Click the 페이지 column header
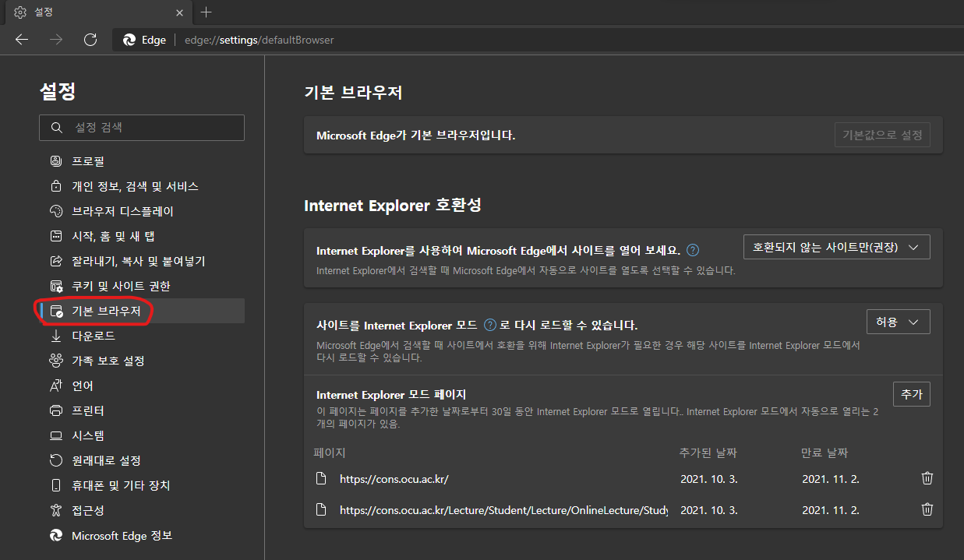 330,453
